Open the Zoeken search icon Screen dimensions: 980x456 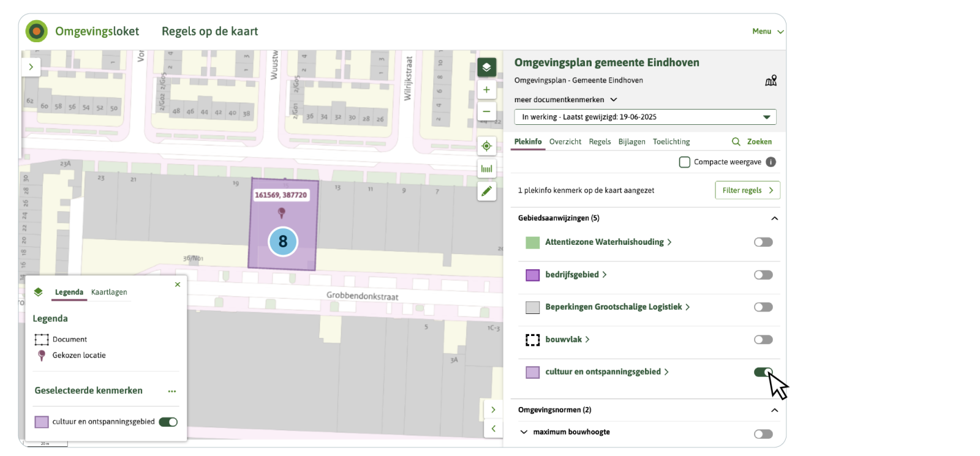click(x=736, y=141)
